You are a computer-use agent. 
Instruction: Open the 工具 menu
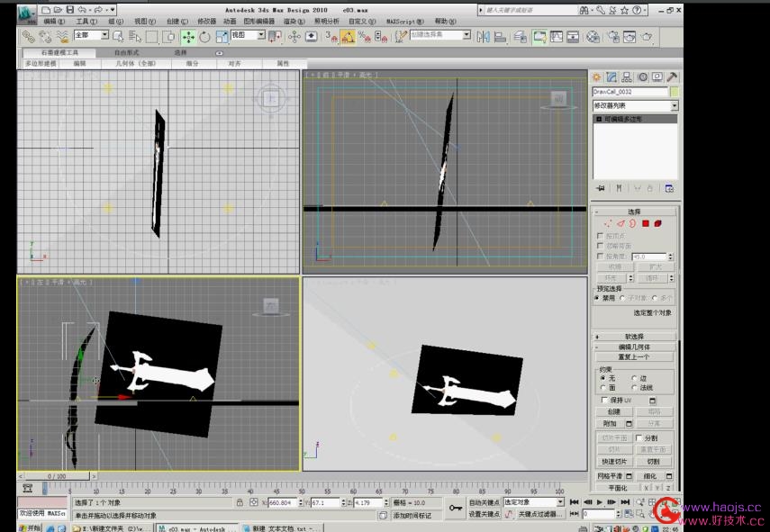tap(86, 22)
